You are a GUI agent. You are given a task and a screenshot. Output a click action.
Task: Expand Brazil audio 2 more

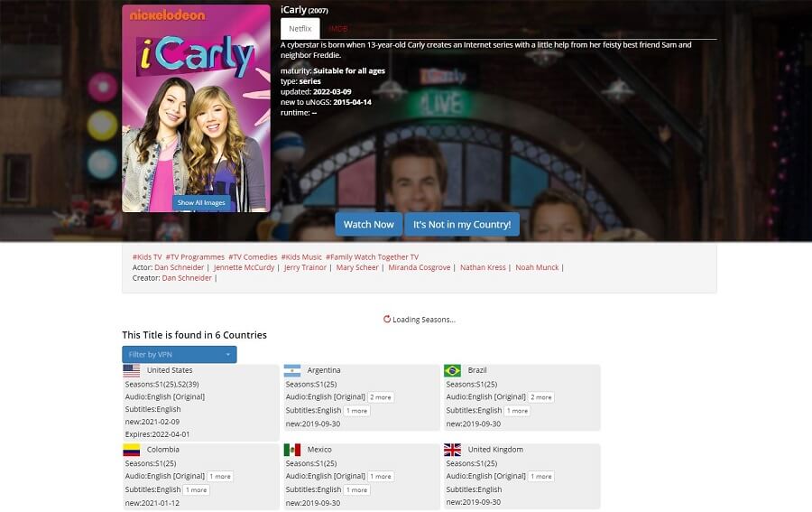[x=541, y=397]
